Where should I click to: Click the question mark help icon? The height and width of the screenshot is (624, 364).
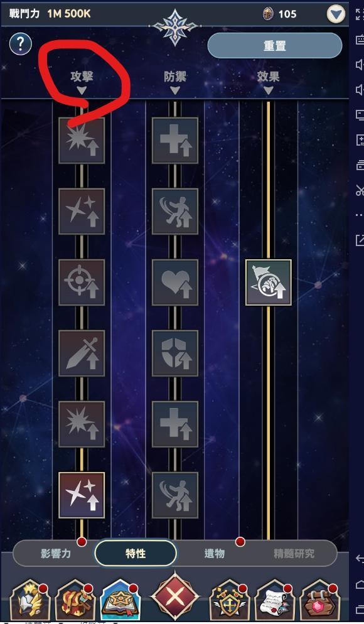point(20,44)
